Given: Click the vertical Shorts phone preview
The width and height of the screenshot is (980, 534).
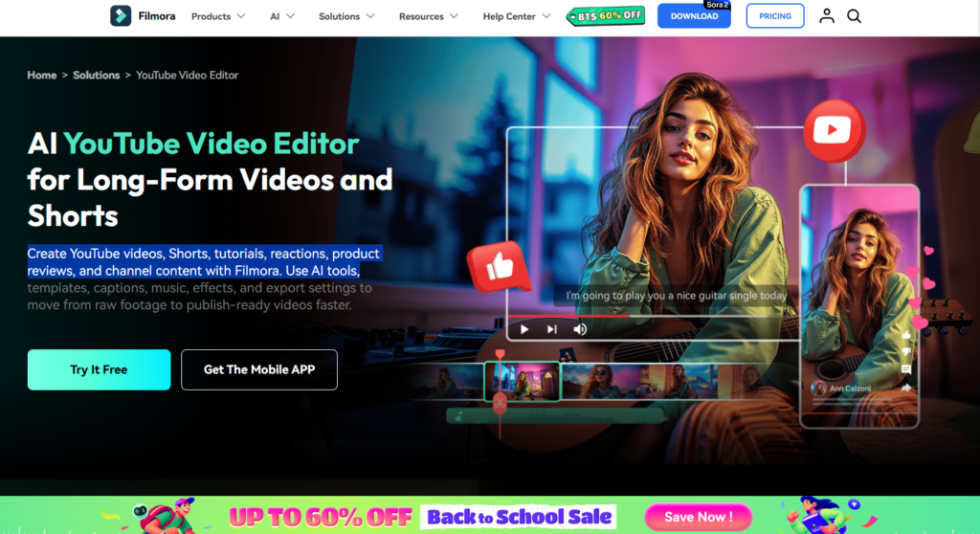Looking at the screenshot, I should pyautogui.click(x=859, y=306).
